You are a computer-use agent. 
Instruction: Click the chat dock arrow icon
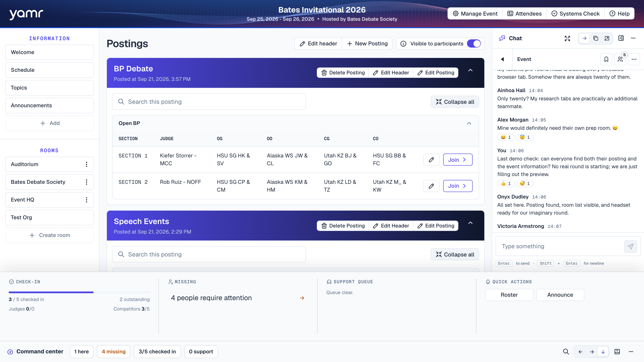click(584, 38)
